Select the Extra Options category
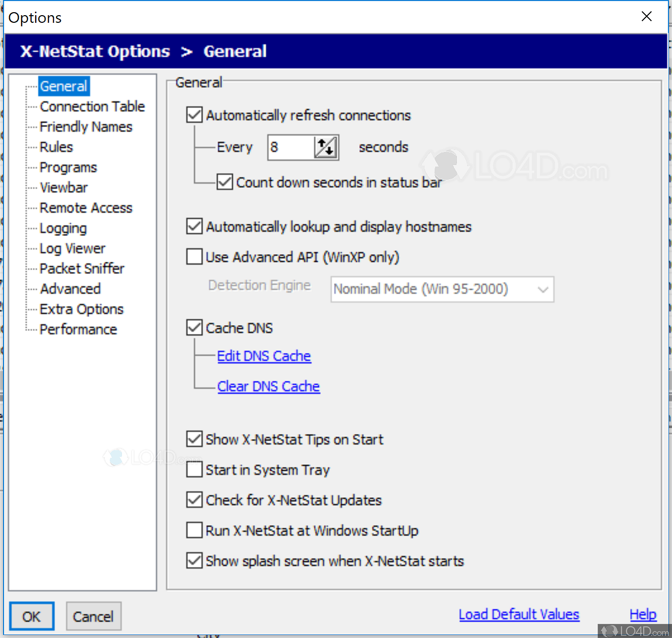 click(x=81, y=309)
